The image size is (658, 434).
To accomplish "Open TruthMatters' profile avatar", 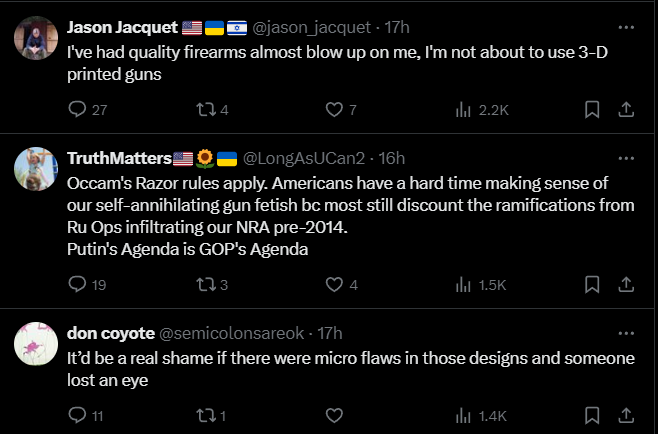I will click(x=36, y=169).
